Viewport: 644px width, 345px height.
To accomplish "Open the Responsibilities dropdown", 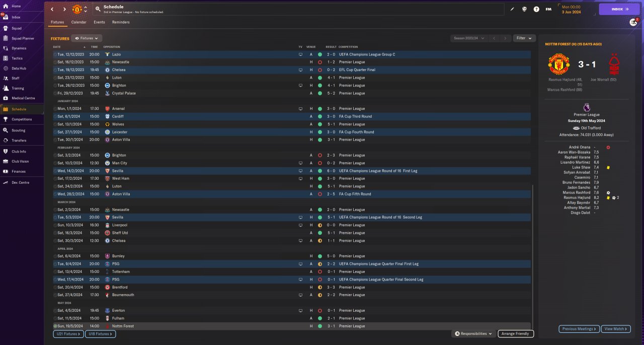I will click(x=473, y=333).
